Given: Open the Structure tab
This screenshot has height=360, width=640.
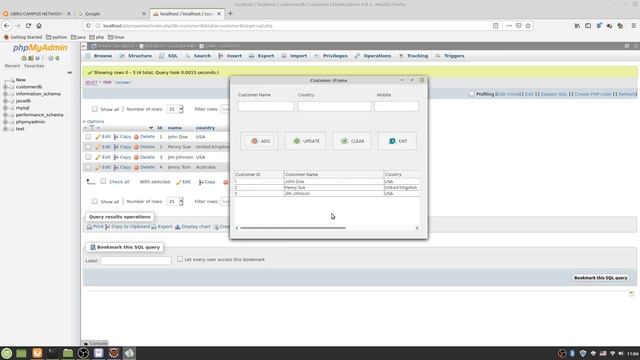Looking at the screenshot, I should pyautogui.click(x=136, y=56).
